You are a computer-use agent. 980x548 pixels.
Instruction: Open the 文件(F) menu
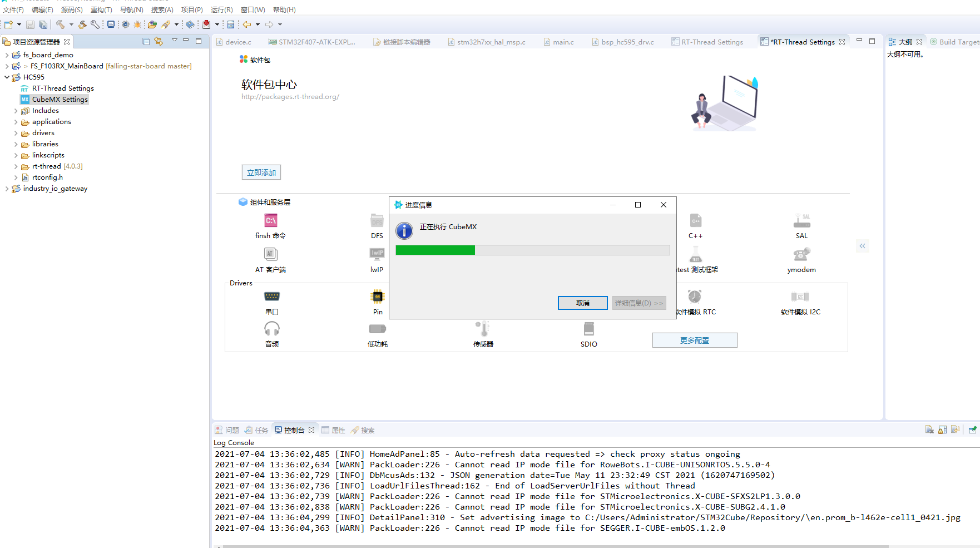tap(13, 10)
